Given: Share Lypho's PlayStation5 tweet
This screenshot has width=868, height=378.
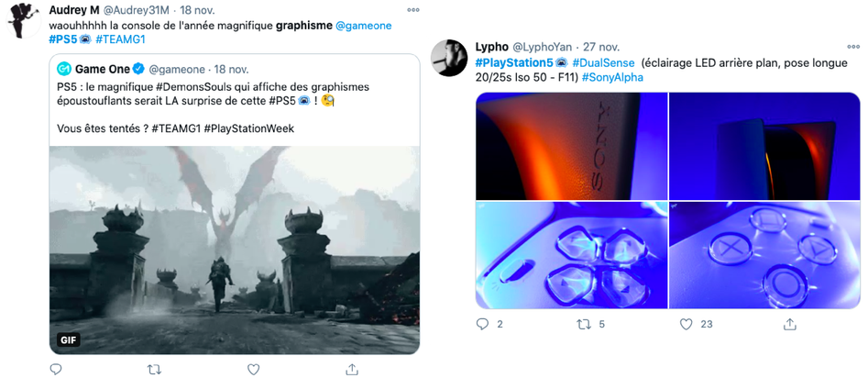Looking at the screenshot, I should (789, 324).
